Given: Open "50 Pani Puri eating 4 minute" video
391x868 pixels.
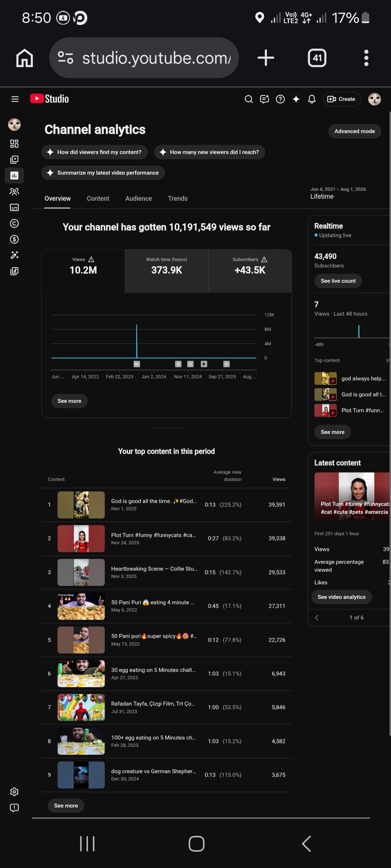Looking at the screenshot, I should 167,606.
